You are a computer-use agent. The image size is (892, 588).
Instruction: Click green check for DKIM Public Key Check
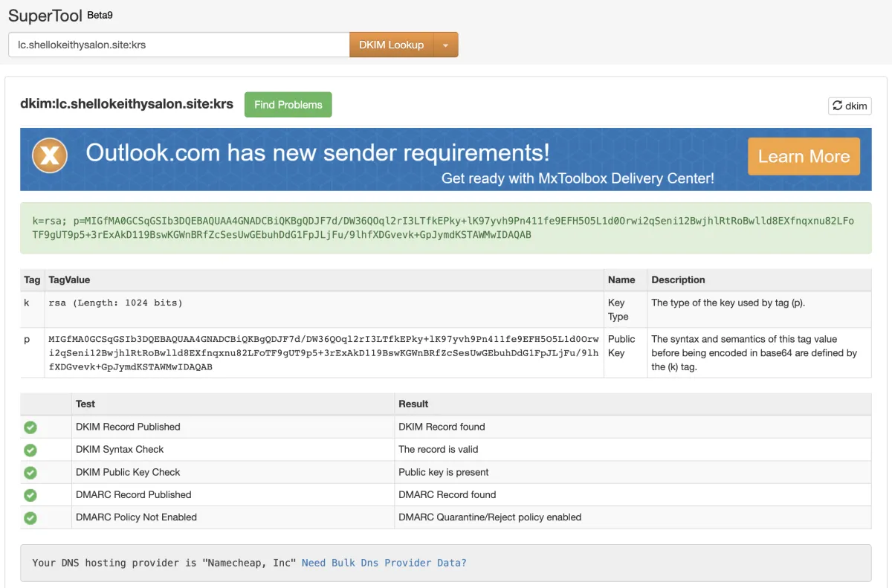click(30, 473)
